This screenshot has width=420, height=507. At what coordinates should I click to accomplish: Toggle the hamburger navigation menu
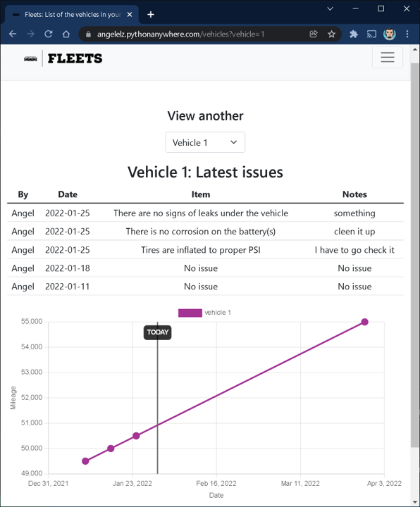point(388,57)
